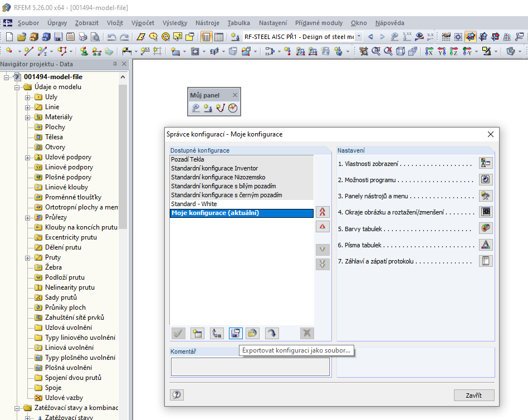
Task: Toggle the active work plane icon highlighted orange
Action: click(471, 37)
